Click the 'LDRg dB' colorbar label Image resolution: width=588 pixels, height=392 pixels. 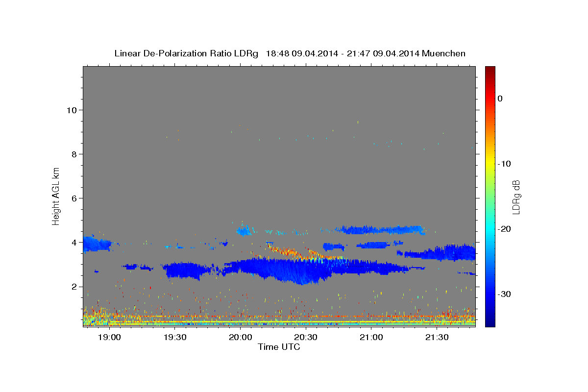[x=516, y=196]
